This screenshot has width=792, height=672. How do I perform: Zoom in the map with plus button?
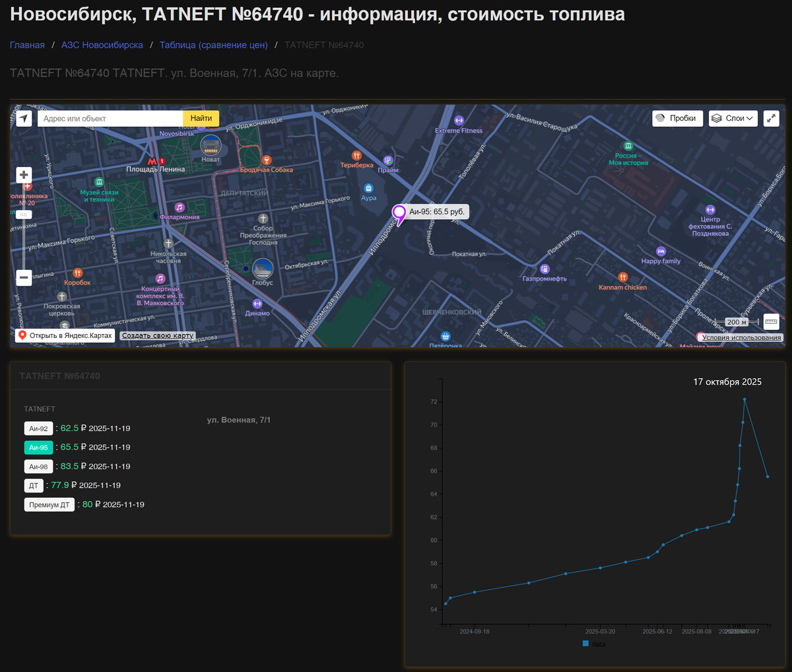tap(24, 175)
